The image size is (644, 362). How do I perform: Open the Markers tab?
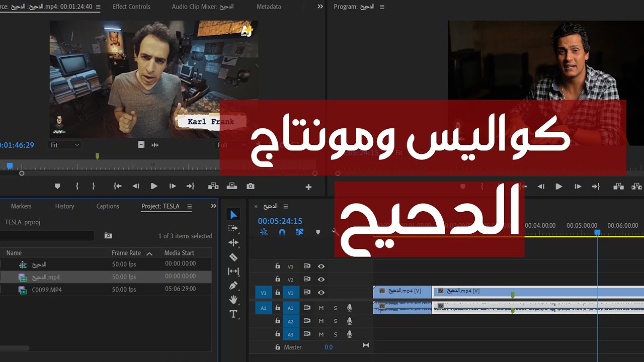pyautogui.click(x=21, y=206)
